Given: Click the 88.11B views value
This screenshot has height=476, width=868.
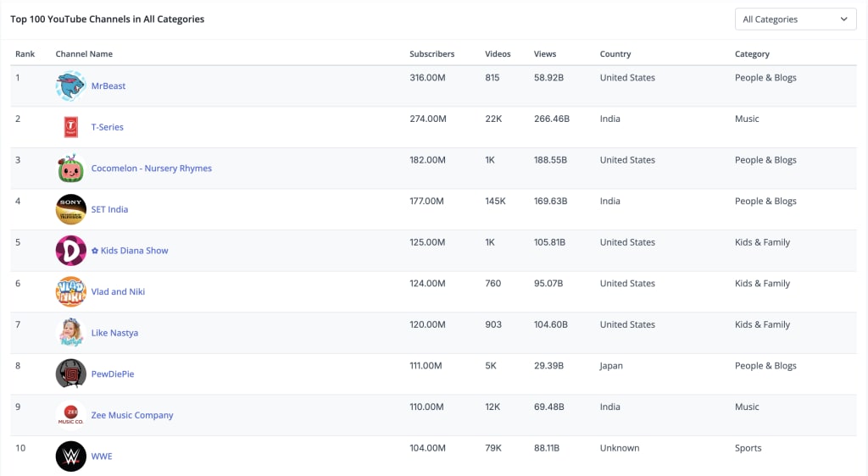Looking at the screenshot, I should [547, 448].
